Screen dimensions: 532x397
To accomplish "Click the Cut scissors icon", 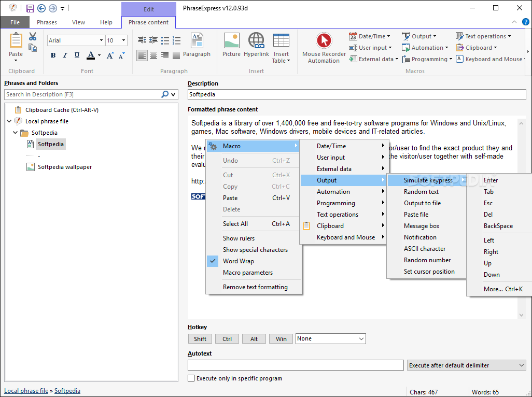I will coord(33,36).
